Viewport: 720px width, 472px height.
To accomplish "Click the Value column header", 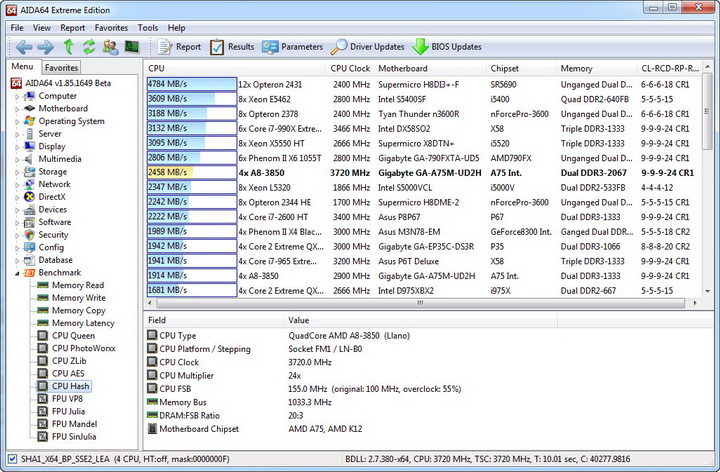I will click(420, 320).
